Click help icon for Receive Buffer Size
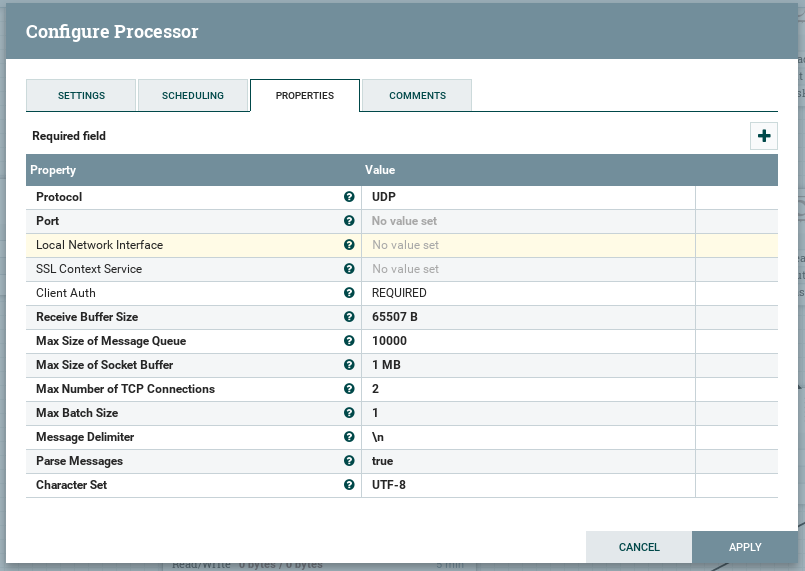The image size is (805, 571). [x=349, y=317]
